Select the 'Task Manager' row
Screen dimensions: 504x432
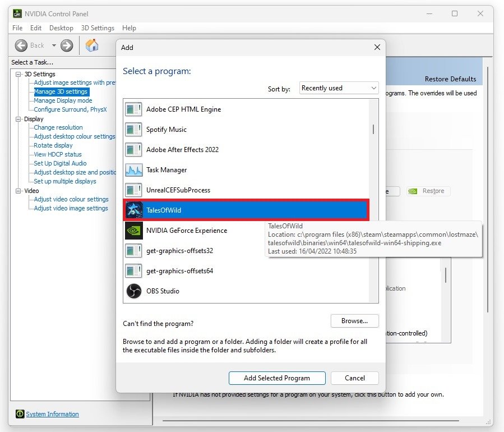coord(246,170)
